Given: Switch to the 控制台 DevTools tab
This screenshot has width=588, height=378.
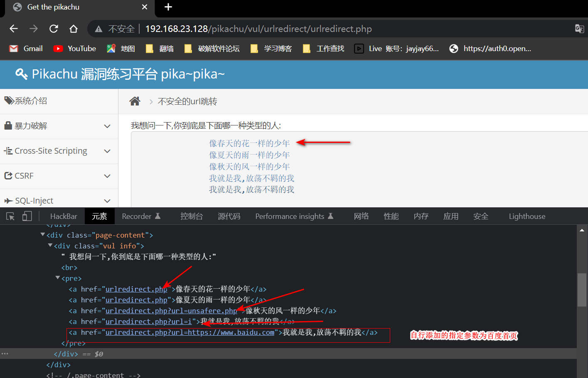Looking at the screenshot, I should (x=192, y=216).
